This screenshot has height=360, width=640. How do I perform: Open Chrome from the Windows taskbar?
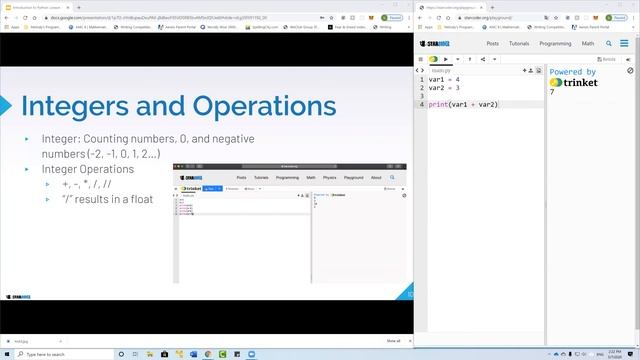[x=208, y=354]
